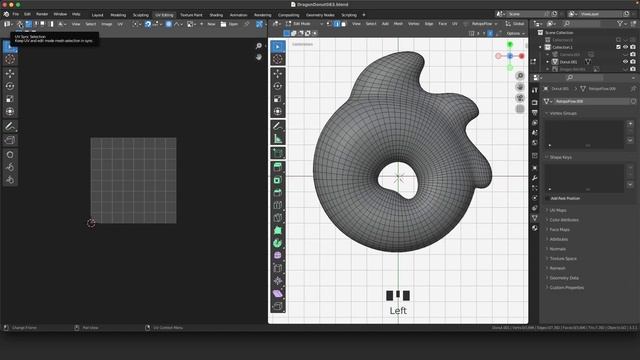Toggle Collection 1 exclude checkbox in outliner

(x=618, y=47)
